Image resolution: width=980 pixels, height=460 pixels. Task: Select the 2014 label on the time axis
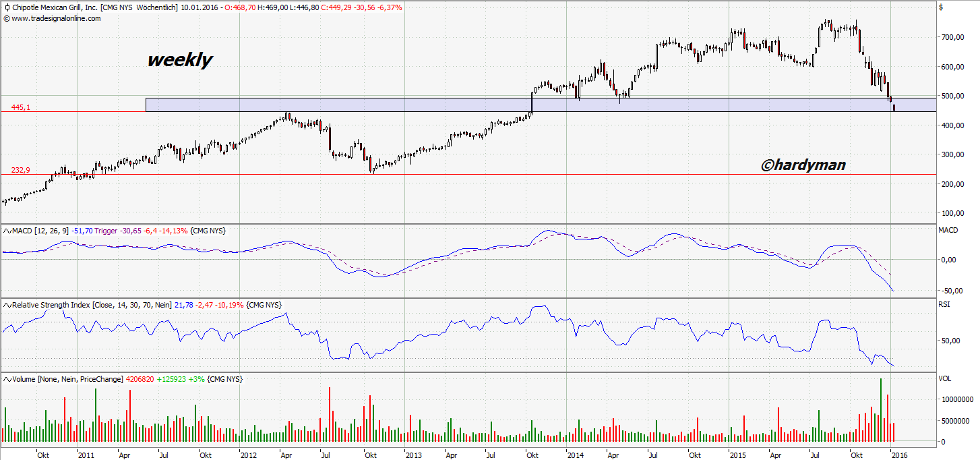(x=576, y=455)
